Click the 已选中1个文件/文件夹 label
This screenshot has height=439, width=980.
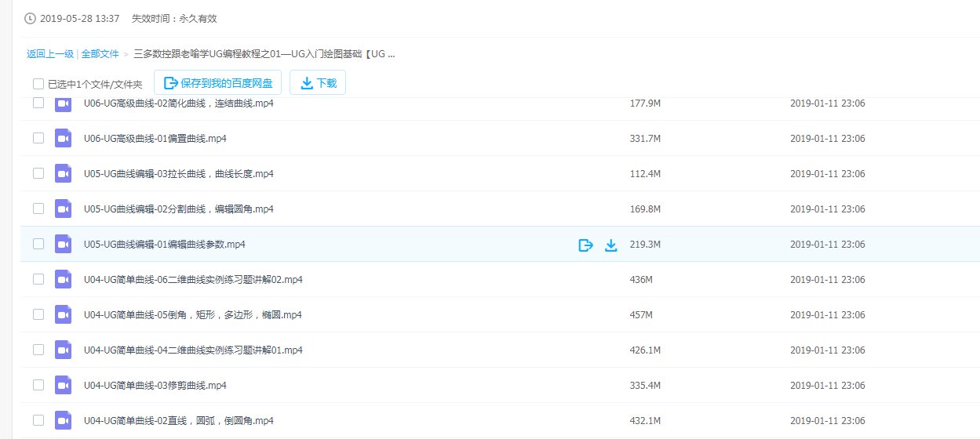tap(95, 84)
